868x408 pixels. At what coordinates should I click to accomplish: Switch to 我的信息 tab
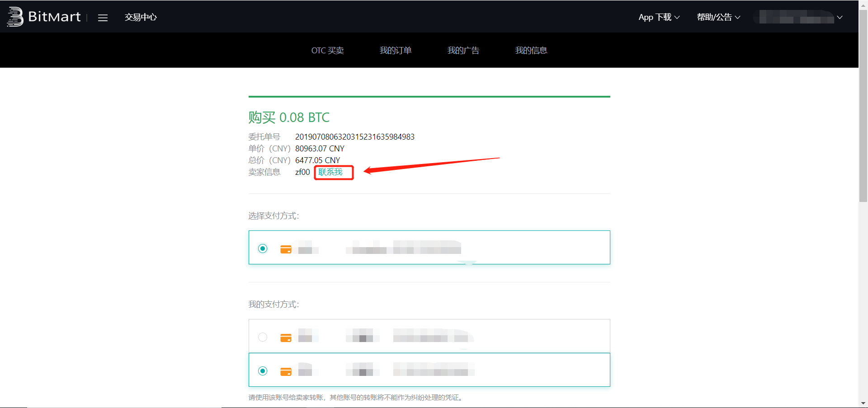531,50
